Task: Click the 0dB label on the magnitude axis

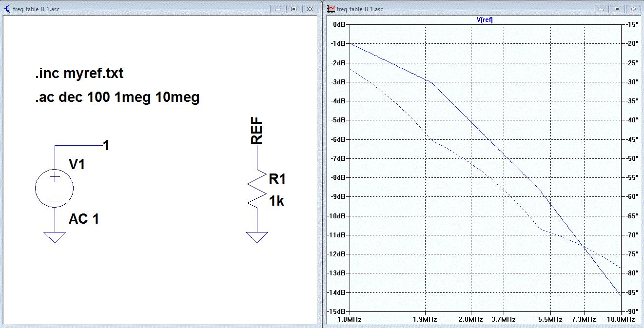Action: click(x=339, y=24)
